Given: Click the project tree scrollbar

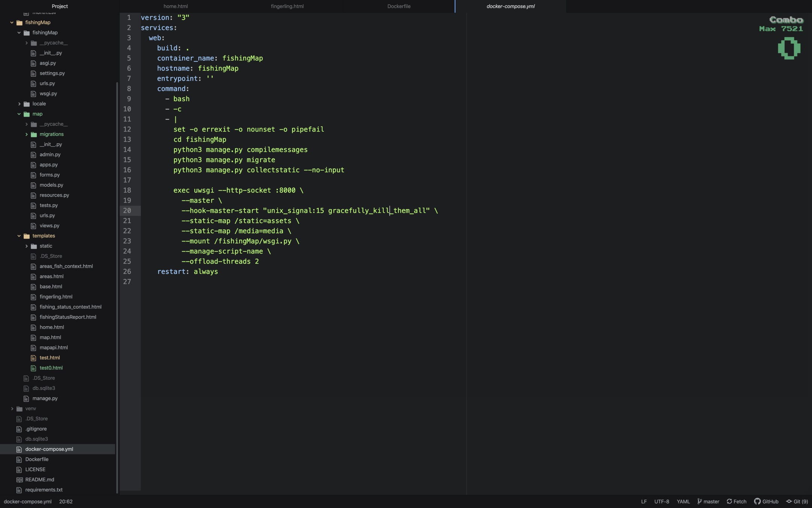Looking at the screenshot, I should (x=117, y=286).
